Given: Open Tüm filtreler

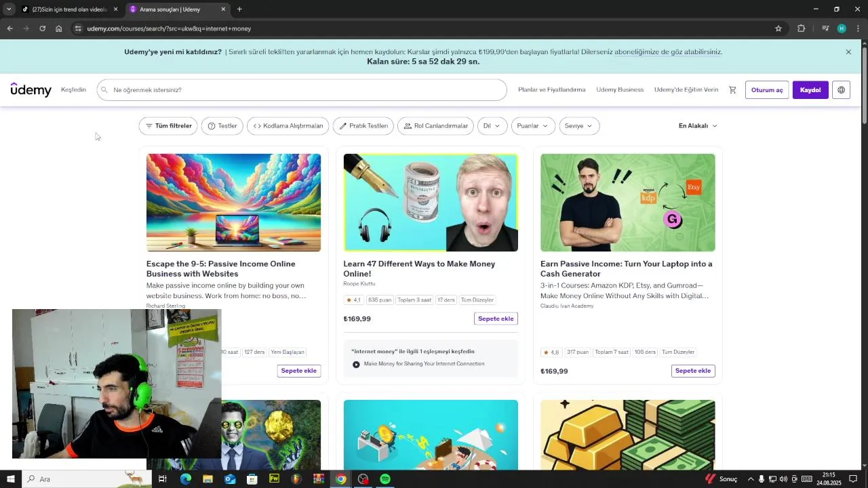Looking at the screenshot, I should click(x=168, y=126).
